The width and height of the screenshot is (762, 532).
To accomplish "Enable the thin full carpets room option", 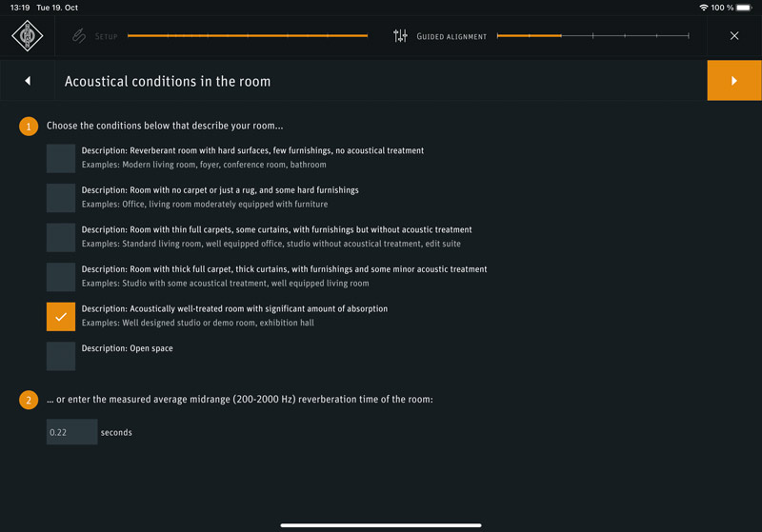I will click(61, 237).
